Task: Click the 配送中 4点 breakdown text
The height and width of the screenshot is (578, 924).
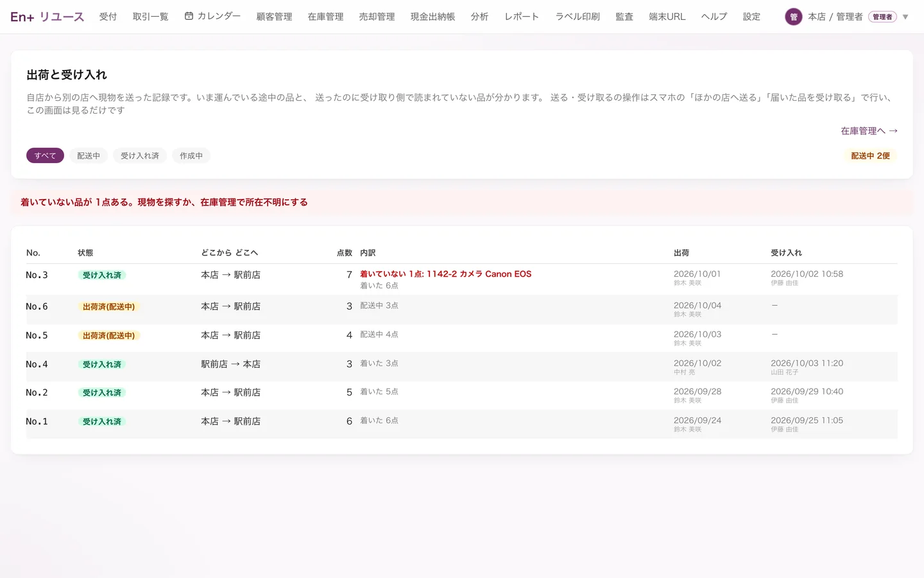Action: tap(379, 335)
